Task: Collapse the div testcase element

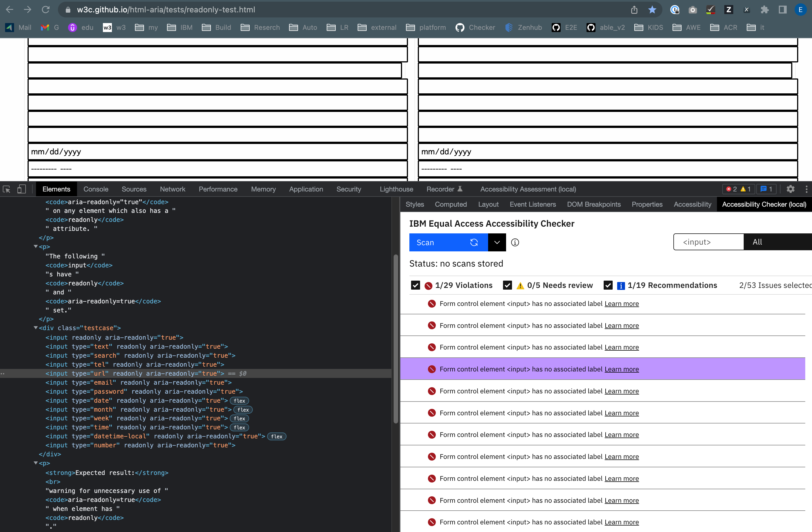Action: click(x=36, y=328)
